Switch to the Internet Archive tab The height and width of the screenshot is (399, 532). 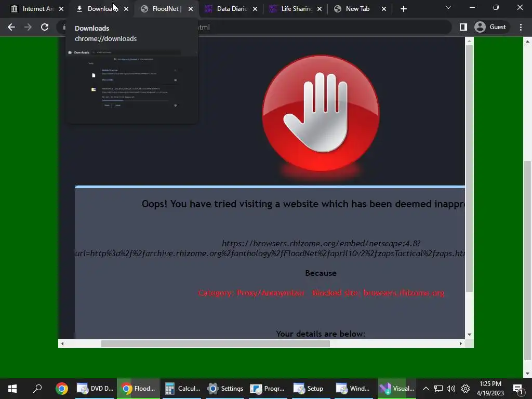tap(32, 9)
